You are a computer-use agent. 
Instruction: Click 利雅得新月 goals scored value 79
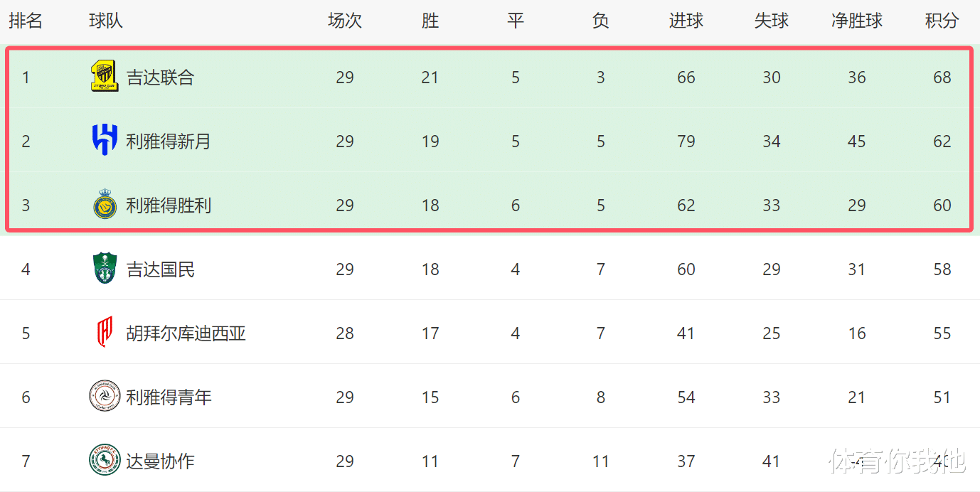click(686, 141)
